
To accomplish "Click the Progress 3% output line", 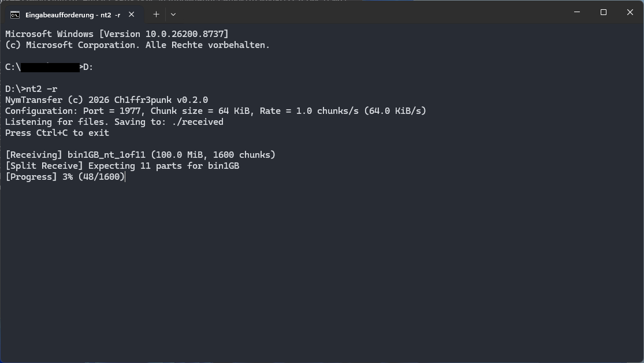I will point(65,177).
